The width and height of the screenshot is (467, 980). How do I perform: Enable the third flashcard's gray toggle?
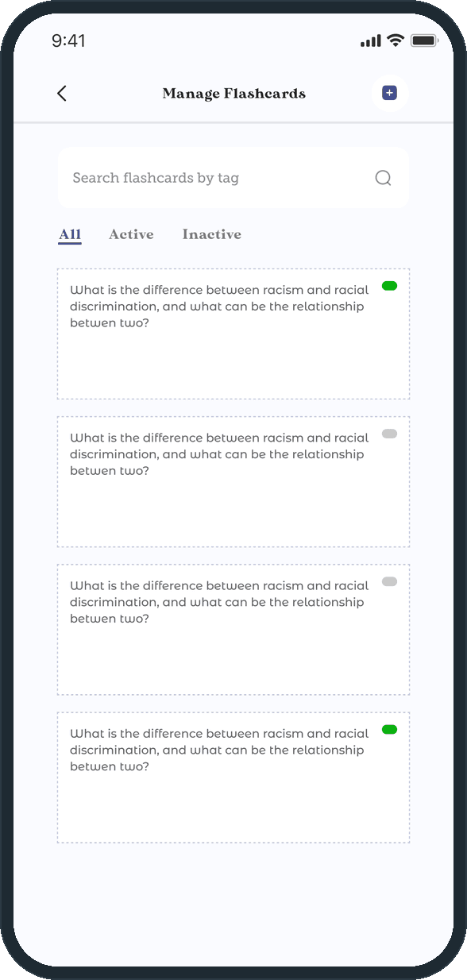[x=389, y=581]
